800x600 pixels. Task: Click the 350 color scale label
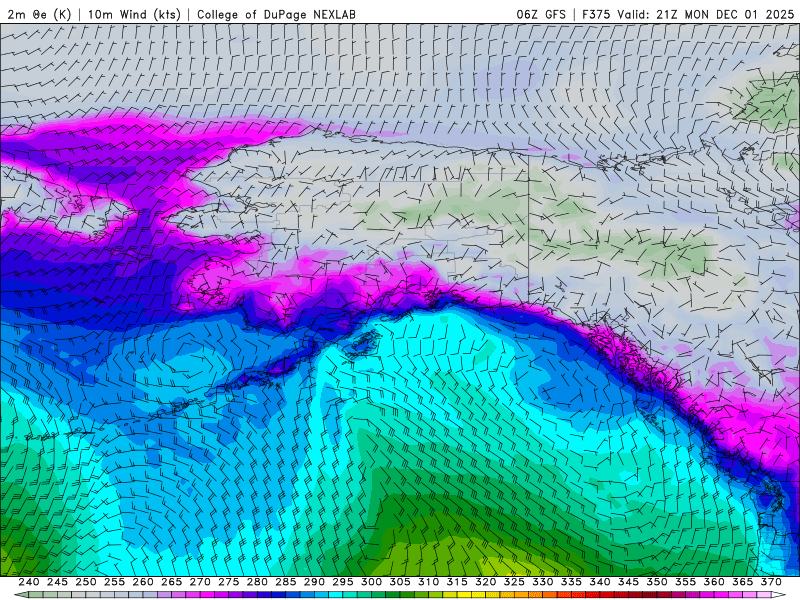657,582
